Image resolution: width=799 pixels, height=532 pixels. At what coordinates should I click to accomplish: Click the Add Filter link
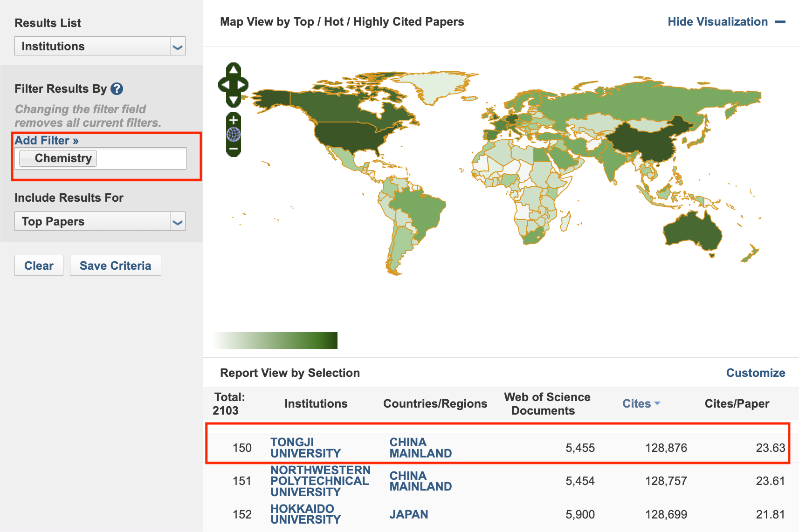(x=47, y=140)
